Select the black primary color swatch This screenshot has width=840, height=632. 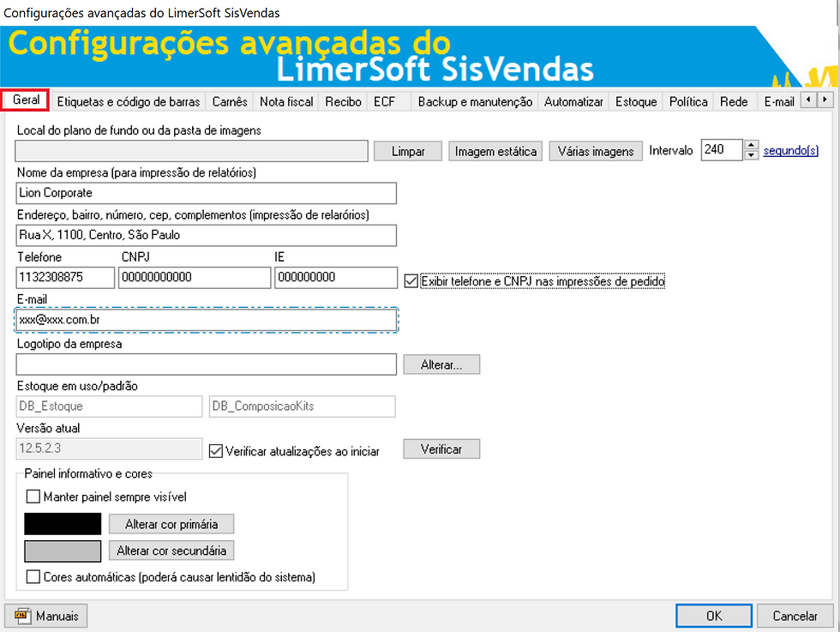[63, 524]
